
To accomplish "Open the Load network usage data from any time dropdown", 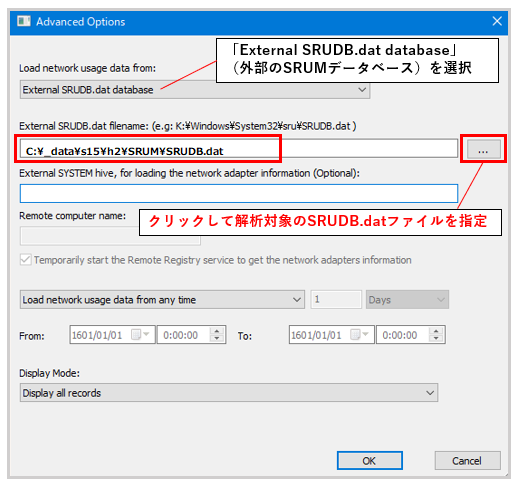I will click(x=162, y=300).
